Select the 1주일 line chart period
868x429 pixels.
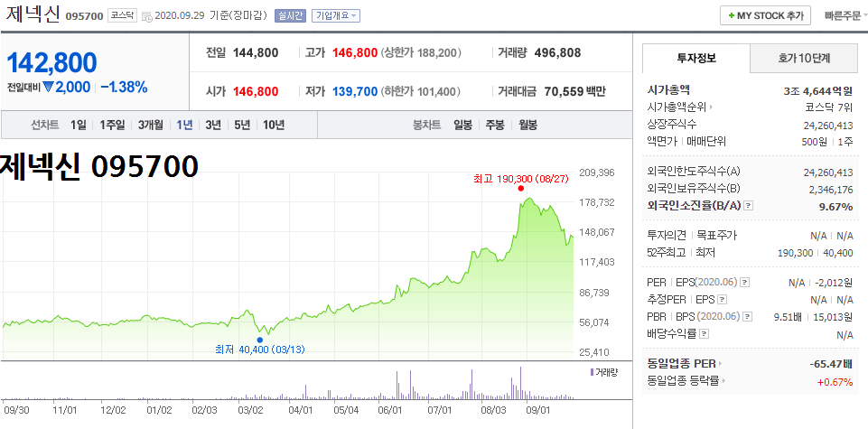pyautogui.click(x=112, y=126)
